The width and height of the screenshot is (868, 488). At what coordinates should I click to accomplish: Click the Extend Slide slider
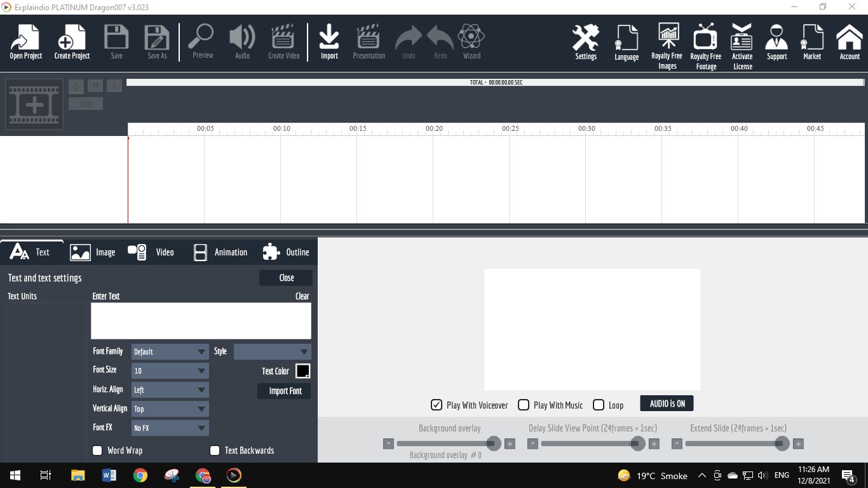pyautogui.click(x=737, y=444)
